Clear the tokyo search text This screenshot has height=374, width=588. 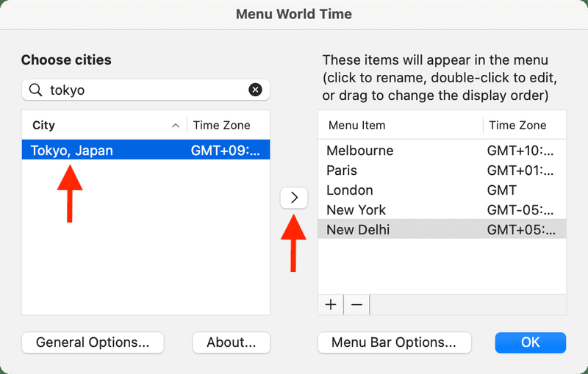[x=255, y=90]
